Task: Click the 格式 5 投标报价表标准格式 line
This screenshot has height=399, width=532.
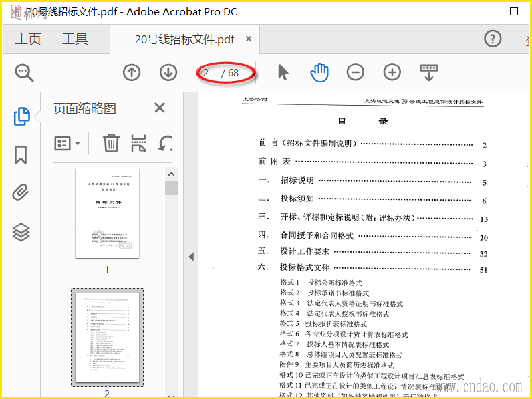Action: pyautogui.click(x=323, y=324)
